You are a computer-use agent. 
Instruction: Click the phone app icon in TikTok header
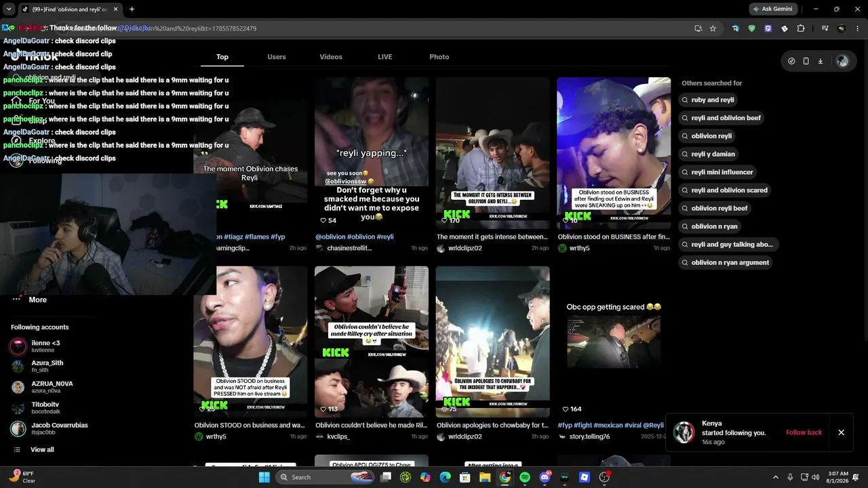(806, 61)
